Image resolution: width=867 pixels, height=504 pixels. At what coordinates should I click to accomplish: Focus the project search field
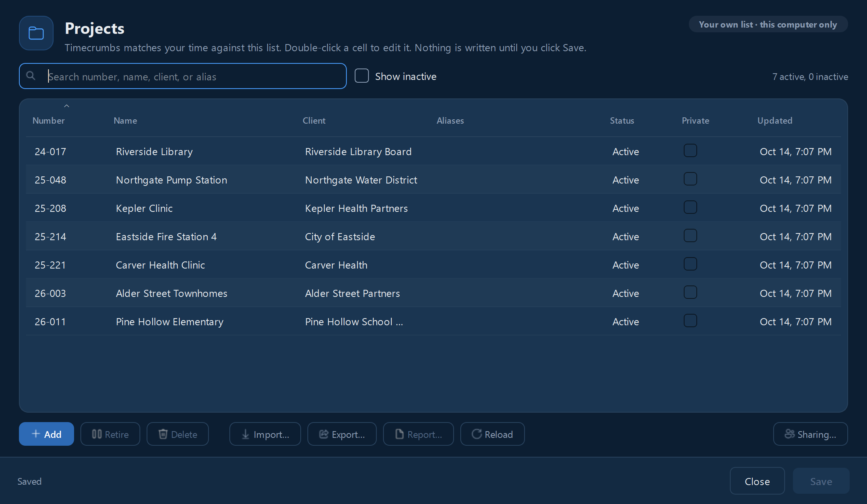183,76
